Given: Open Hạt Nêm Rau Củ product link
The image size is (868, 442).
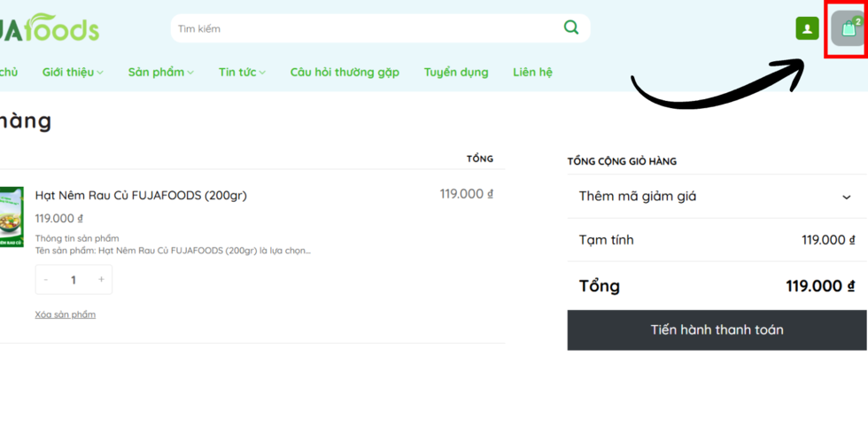Looking at the screenshot, I should tap(141, 196).
